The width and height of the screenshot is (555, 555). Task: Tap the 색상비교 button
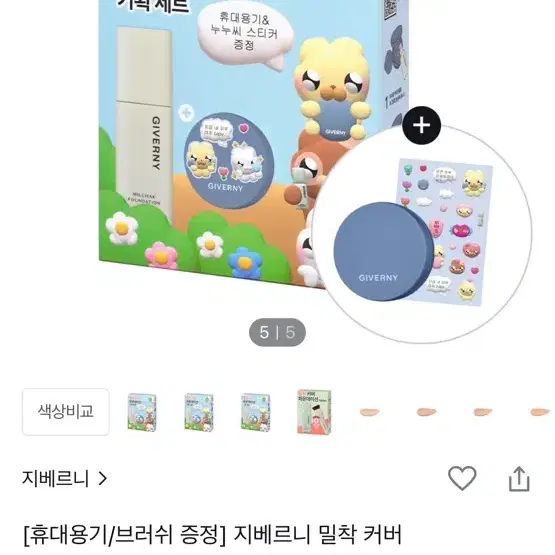[66, 412]
